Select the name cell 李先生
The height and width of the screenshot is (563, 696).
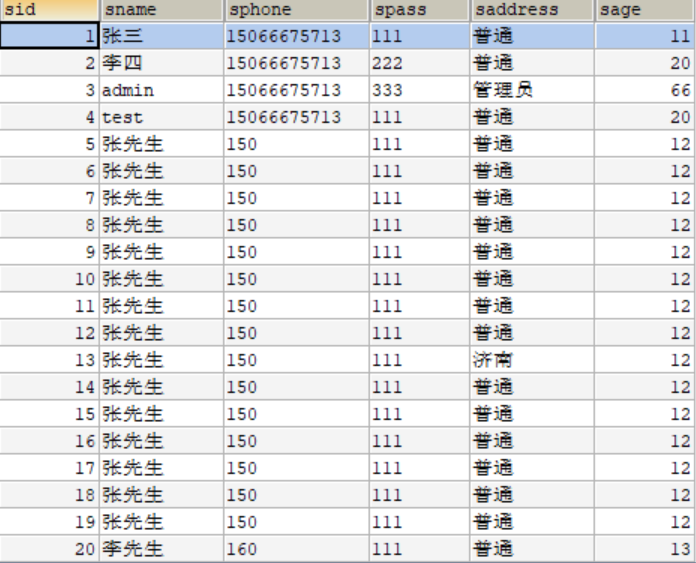162,549
